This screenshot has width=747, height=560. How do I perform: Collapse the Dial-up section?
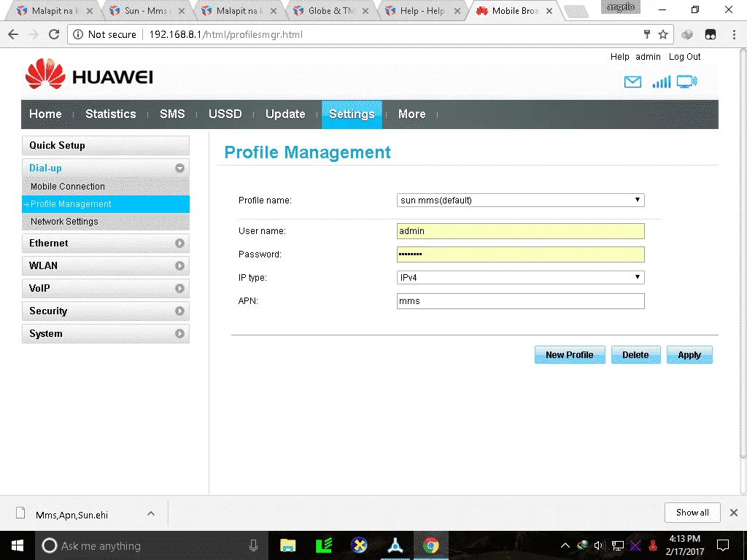(179, 168)
